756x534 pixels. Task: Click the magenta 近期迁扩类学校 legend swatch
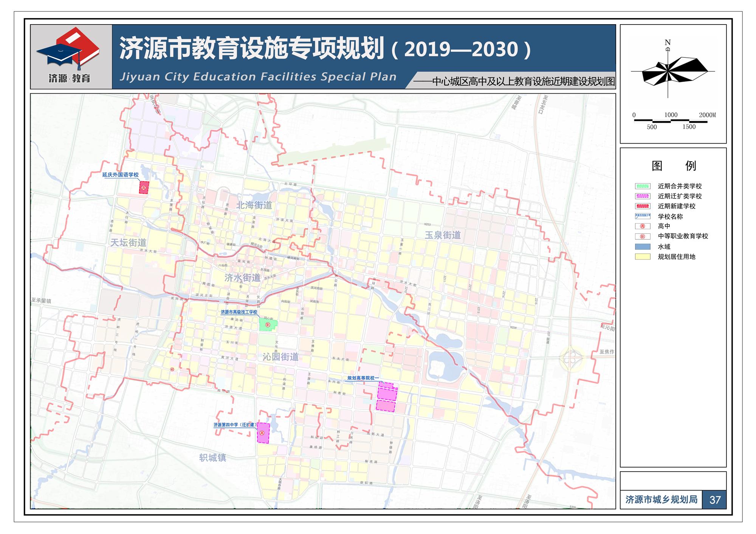coord(643,196)
